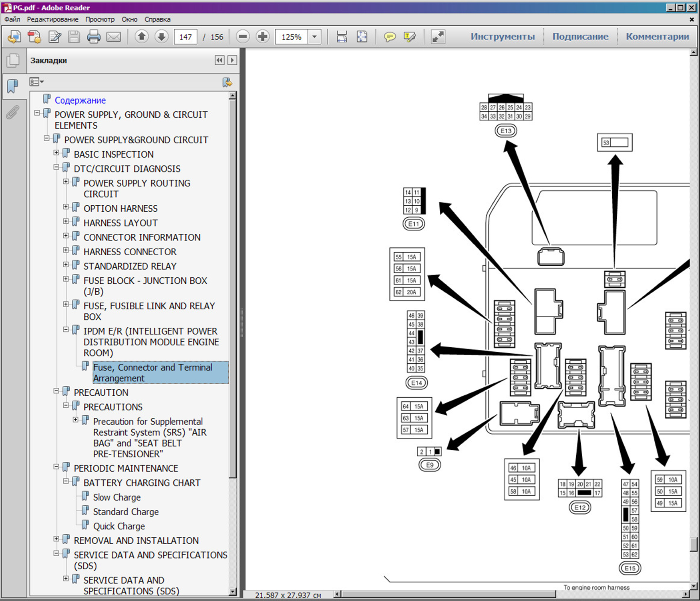This screenshot has height=601, width=700.
Task: Open the zoom level dropdown
Action: 315,37
